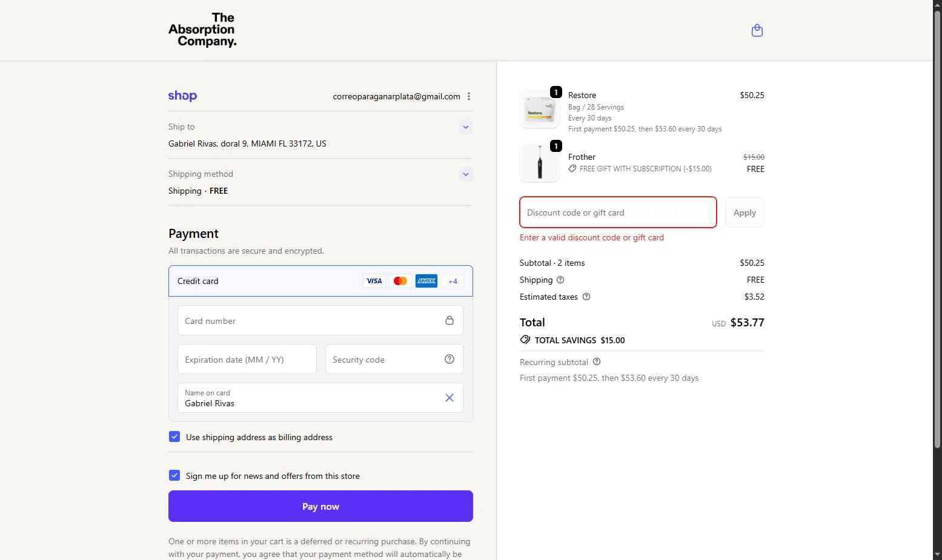Image resolution: width=942 pixels, height=560 pixels.
Task: Click the Frother strikethrough price $15.00
Action: coord(754,157)
